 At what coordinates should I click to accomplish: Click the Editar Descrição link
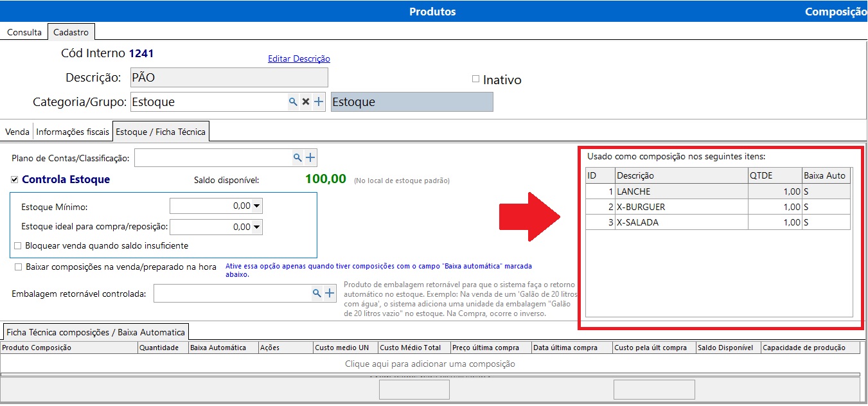point(299,58)
